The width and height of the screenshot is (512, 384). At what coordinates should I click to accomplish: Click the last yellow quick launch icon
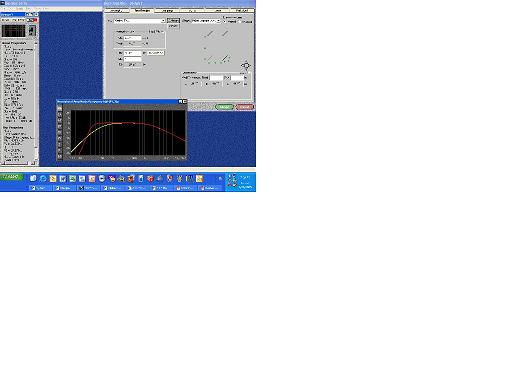coord(199,179)
